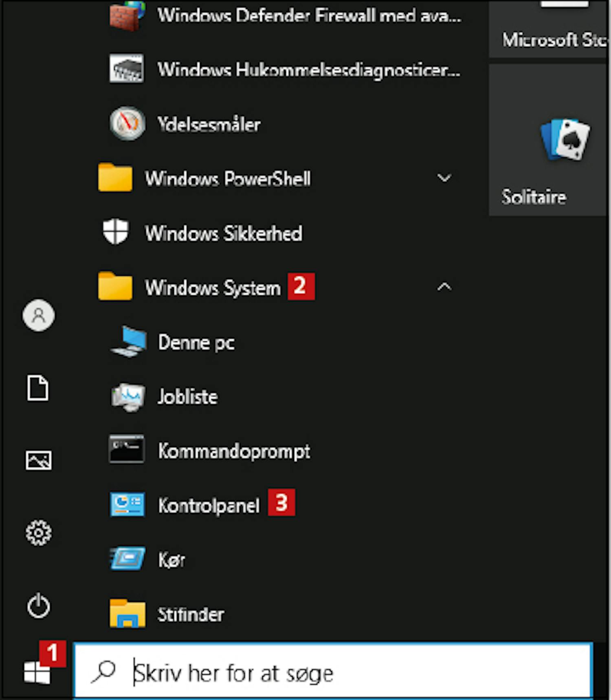
Task: Open the Microsoft Store tile
Action: pyautogui.click(x=548, y=29)
